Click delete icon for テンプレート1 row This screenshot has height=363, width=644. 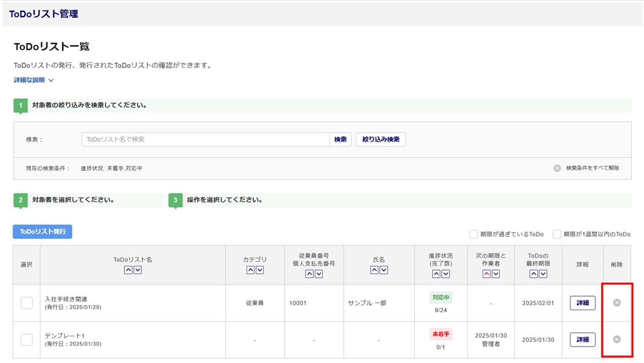tap(617, 339)
